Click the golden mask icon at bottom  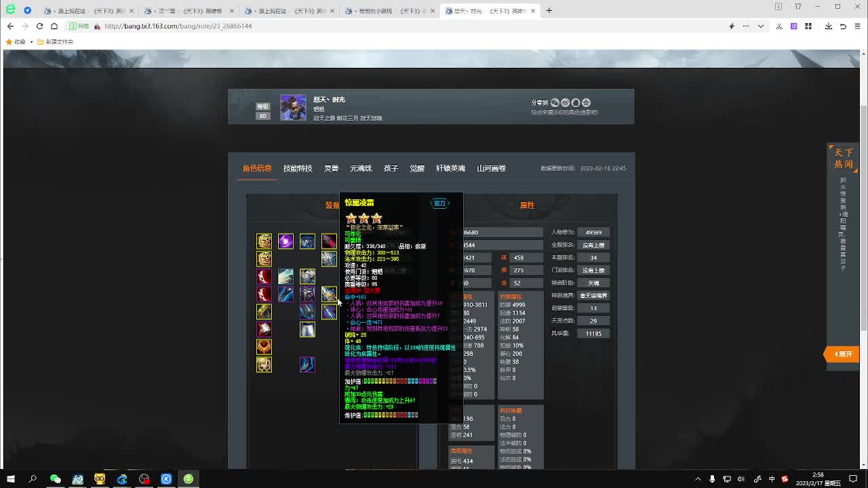coord(264,365)
